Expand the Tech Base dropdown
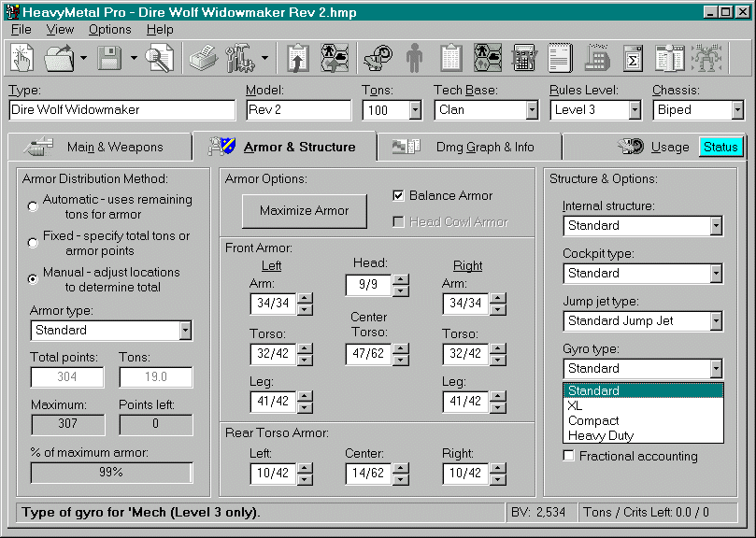 [x=532, y=110]
